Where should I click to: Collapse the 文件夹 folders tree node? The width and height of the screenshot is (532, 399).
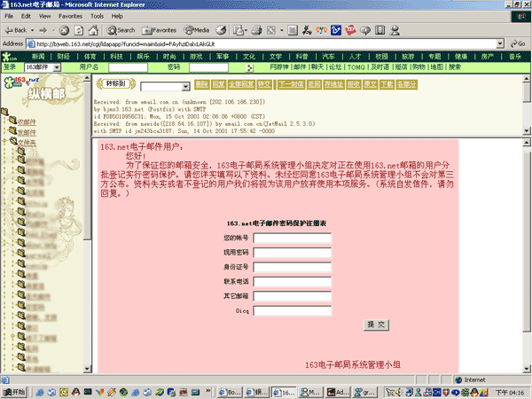click(x=4, y=140)
